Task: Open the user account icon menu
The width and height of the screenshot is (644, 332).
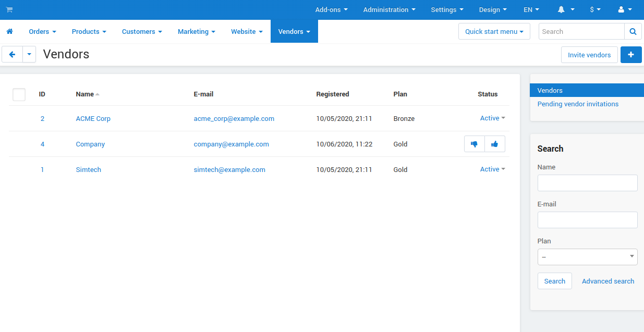Action: pos(625,9)
